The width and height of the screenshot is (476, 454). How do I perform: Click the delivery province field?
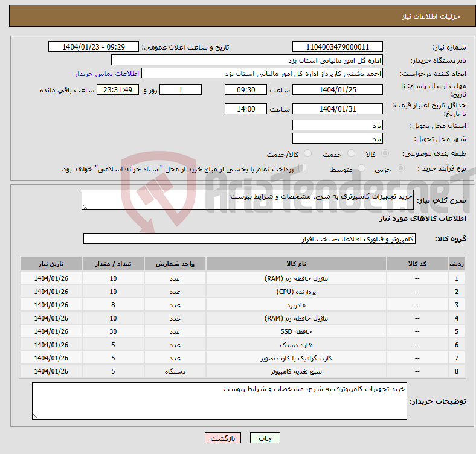pyautogui.click(x=337, y=125)
